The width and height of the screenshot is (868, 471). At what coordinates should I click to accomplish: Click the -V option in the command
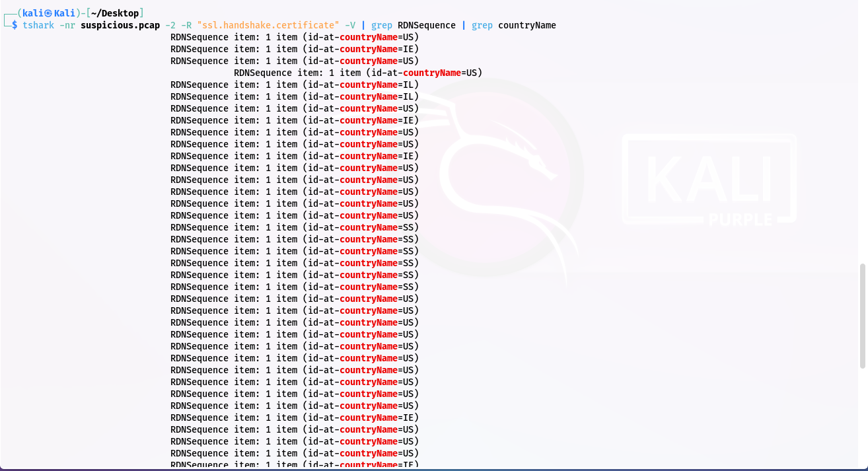point(350,25)
